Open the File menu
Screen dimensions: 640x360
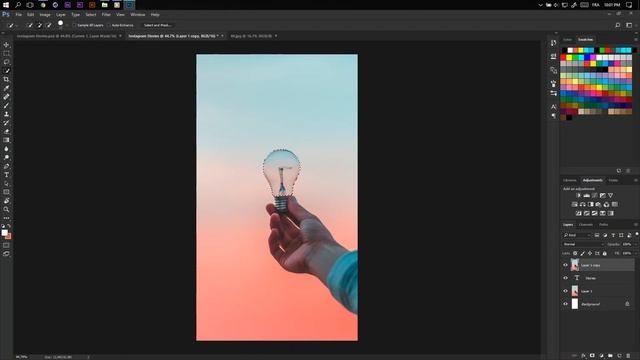(18, 14)
